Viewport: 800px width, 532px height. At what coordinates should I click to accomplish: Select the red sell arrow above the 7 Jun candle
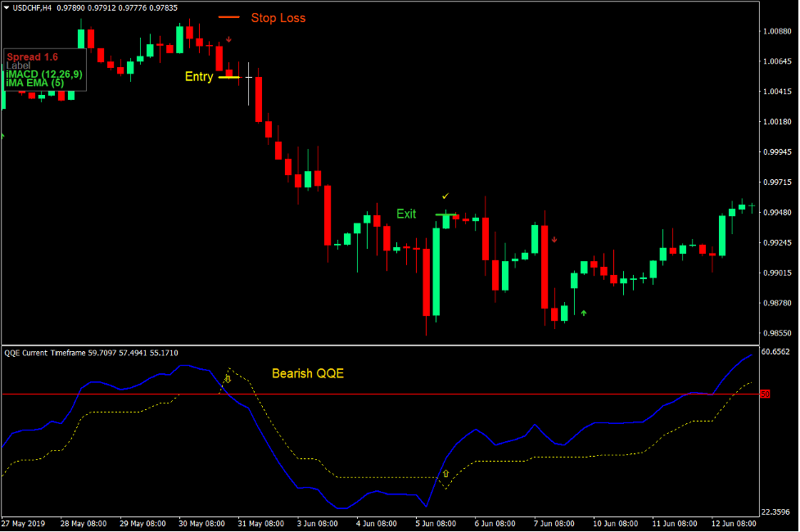(x=554, y=239)
